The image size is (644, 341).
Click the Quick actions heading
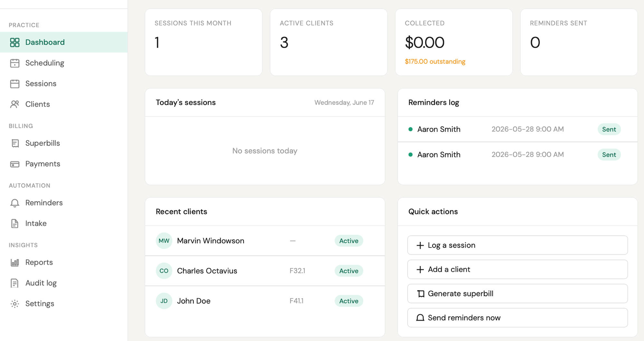433,211
